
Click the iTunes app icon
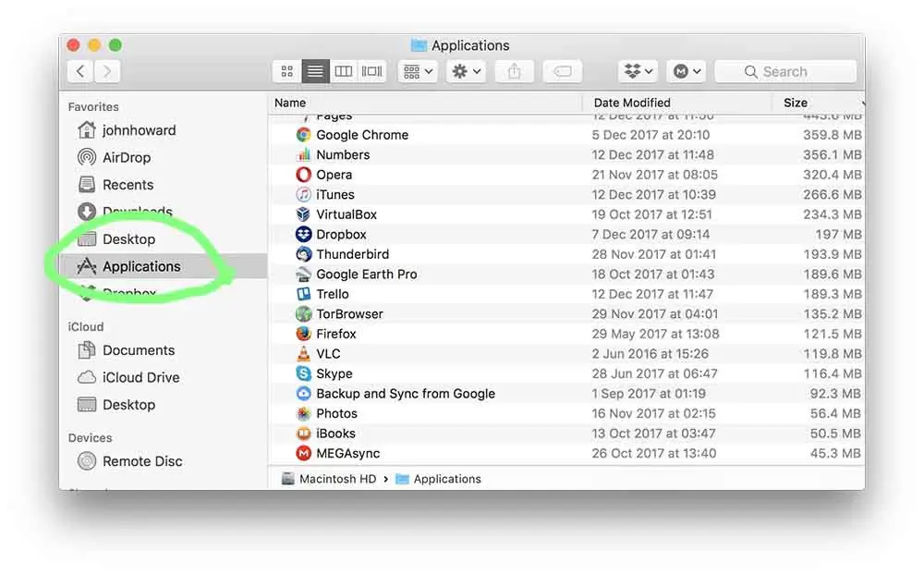click(303, 194)
